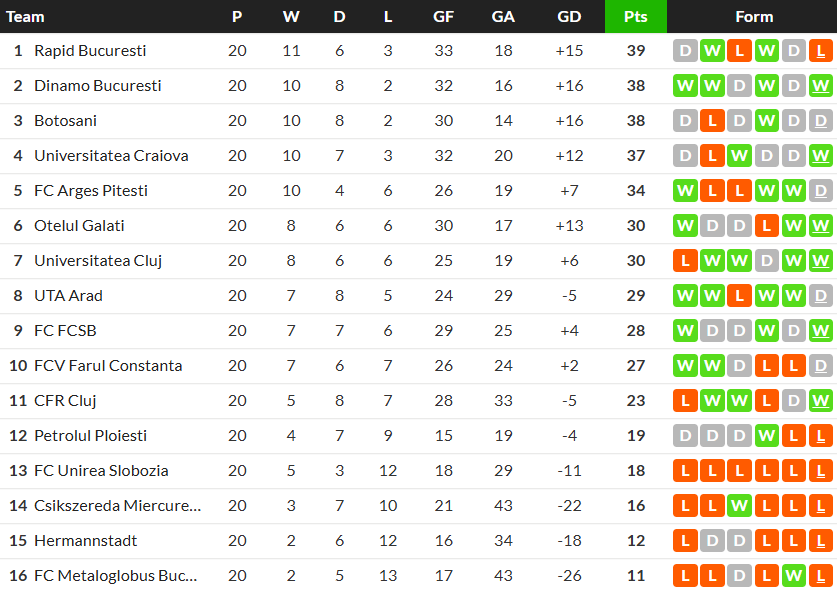The height and width of the screenshot is (592, 837).
Task: Click Rapid Bucuresti's latest underlined L badge
Action: [x=821, y=51]
